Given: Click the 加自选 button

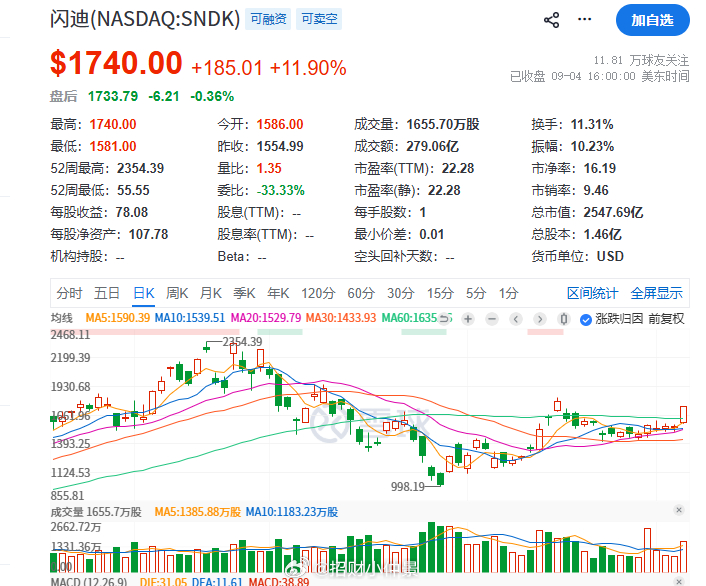Looking at the screenshot, I should coord(652,20).
